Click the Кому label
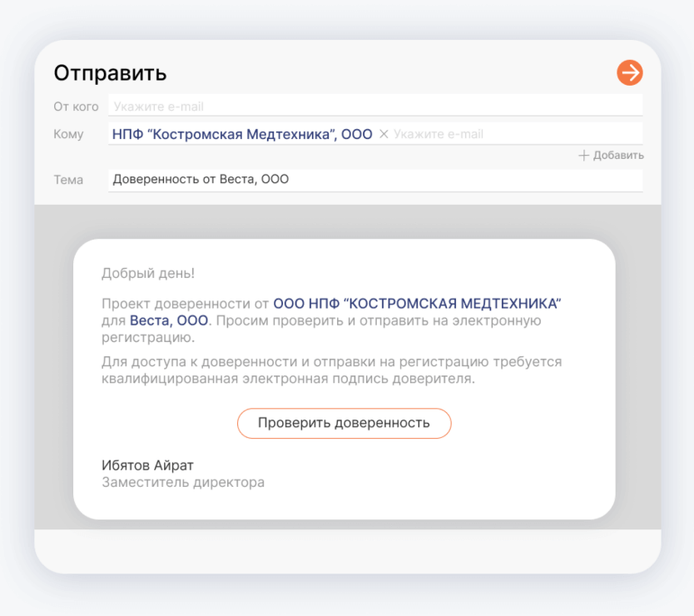The image size is (694, 616). point(68,134)
